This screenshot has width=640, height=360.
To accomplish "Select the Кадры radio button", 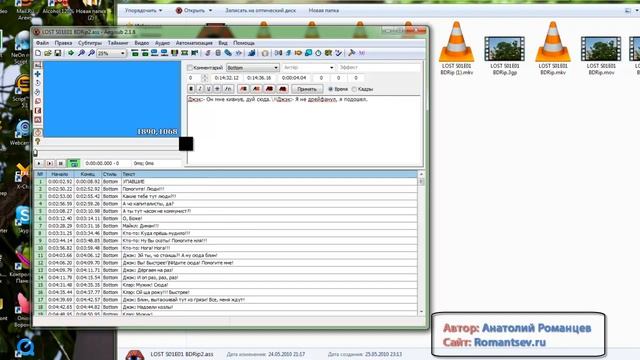I will point(354,89).
